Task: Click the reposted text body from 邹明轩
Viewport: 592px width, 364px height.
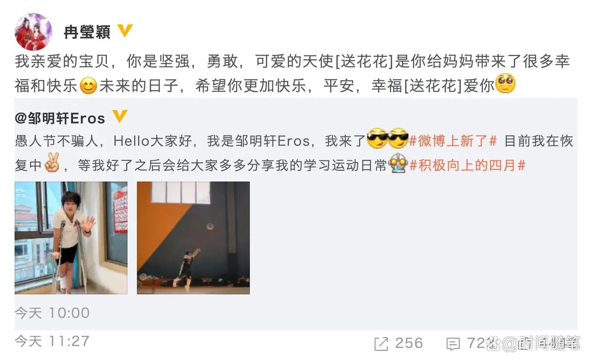Action: (x=294, y=153)
